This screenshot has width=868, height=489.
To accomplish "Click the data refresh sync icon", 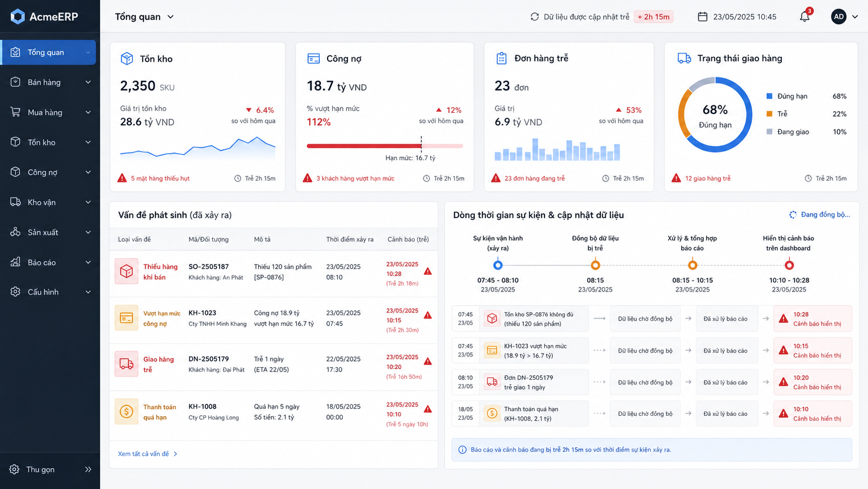I will coord(534,17).
